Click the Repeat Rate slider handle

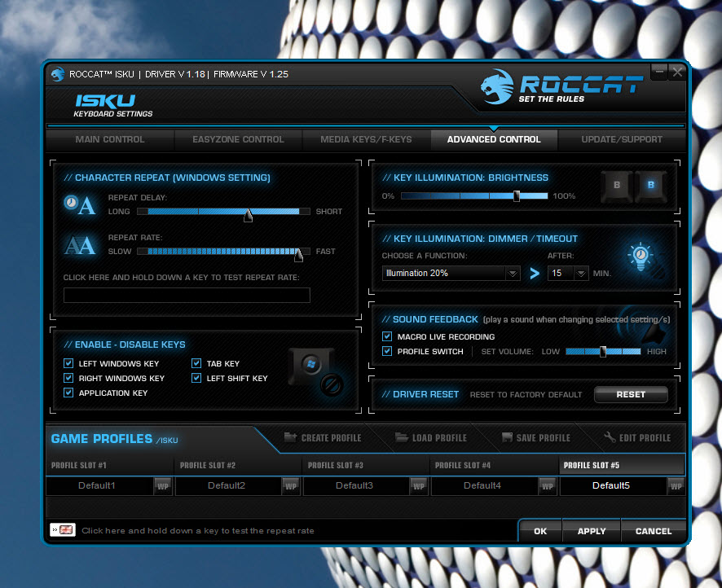pyautogui.click(x=298, y=255)
